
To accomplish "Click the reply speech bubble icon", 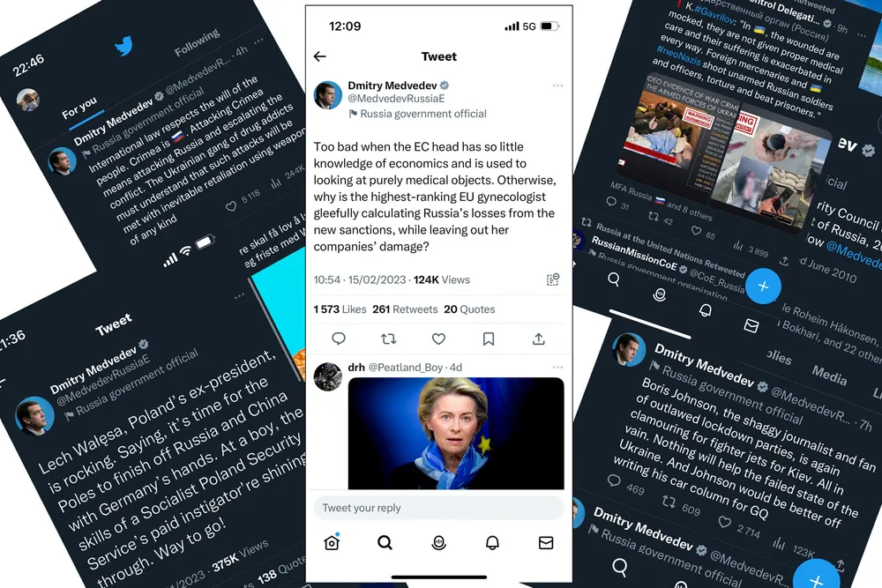I will point(339,339).
